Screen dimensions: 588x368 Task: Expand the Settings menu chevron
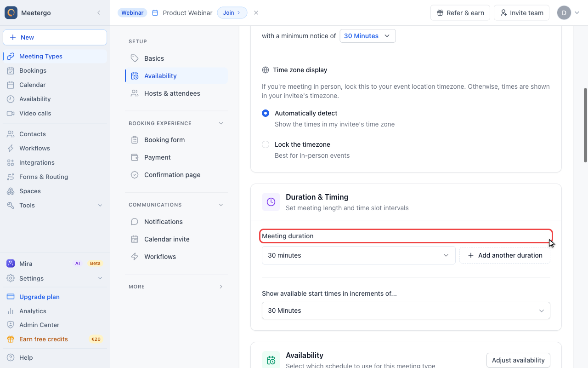tap(100, 278)
